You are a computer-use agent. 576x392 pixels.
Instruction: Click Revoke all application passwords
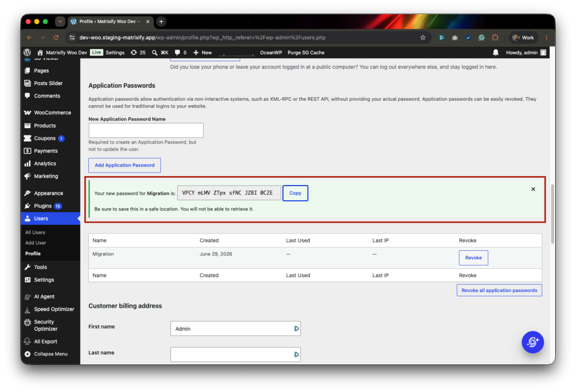click(x=499, y=290)
